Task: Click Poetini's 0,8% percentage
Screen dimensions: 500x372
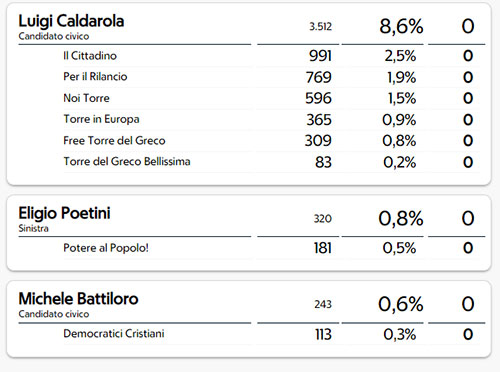Action: (401, 219)
